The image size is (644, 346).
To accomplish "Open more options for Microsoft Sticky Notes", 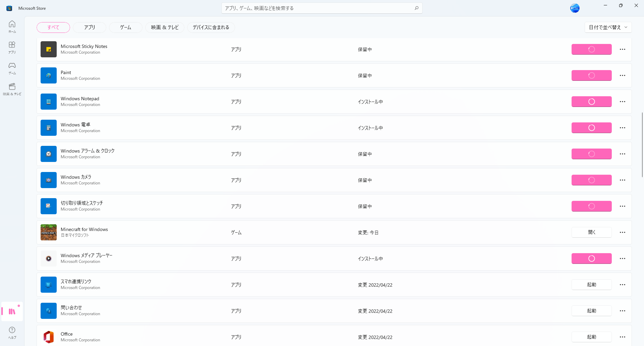I will click(623, 49).
